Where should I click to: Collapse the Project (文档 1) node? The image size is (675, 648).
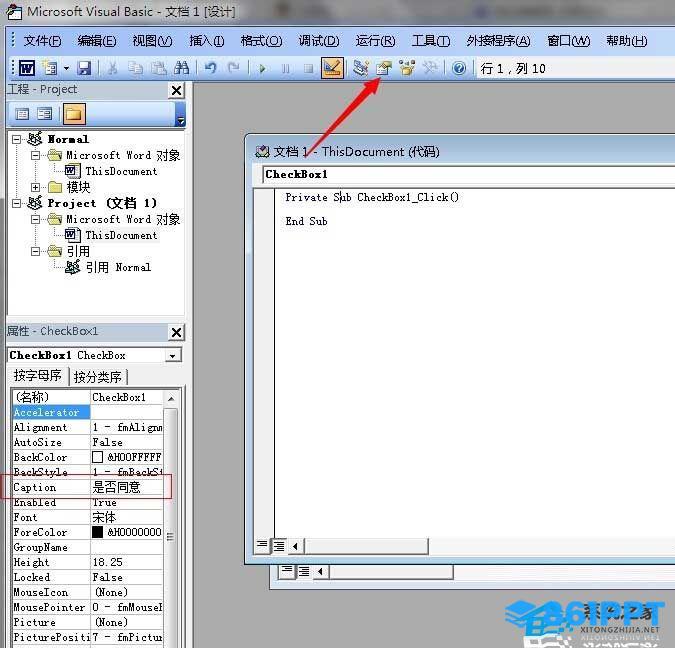[16, 203]
